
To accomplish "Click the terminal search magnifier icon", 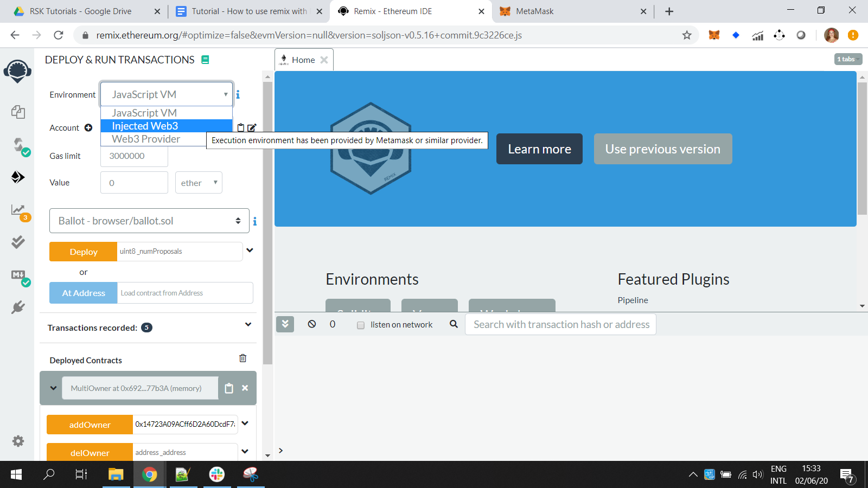I will [454, 324].
